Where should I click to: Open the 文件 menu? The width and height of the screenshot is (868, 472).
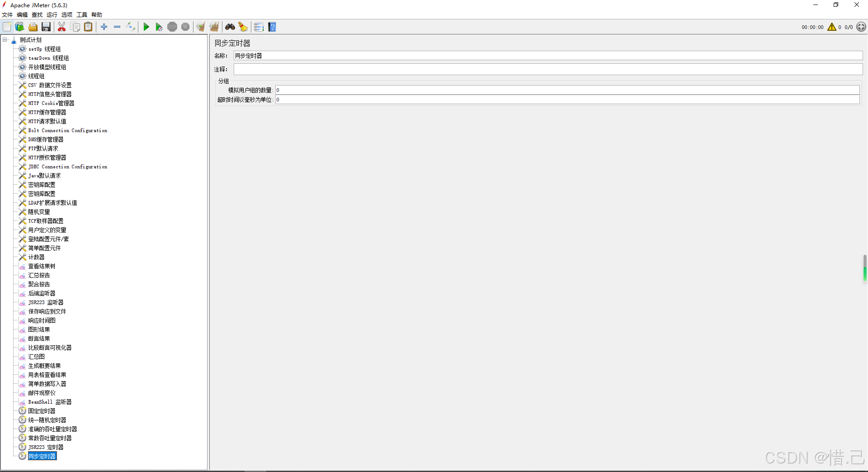point(7,15)
